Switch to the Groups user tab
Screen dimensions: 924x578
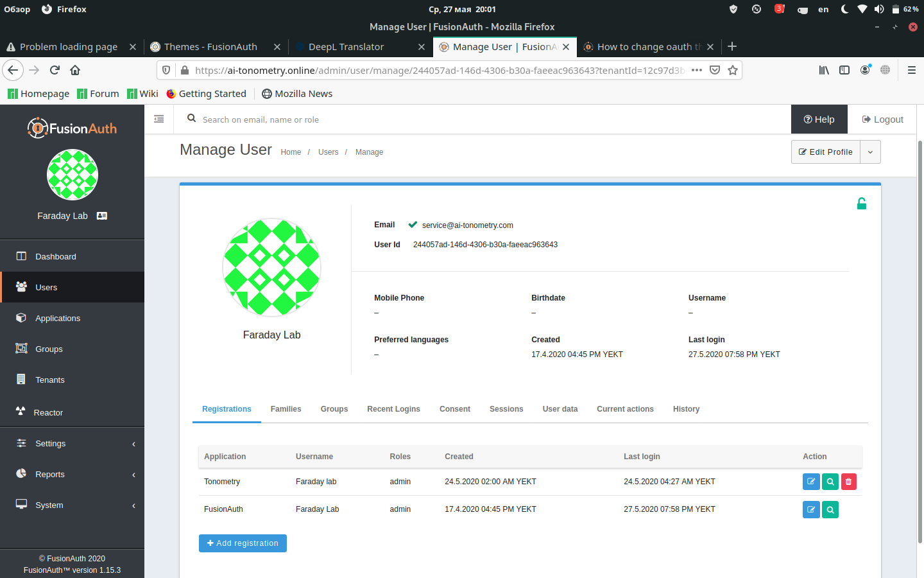tap(334, 409)
